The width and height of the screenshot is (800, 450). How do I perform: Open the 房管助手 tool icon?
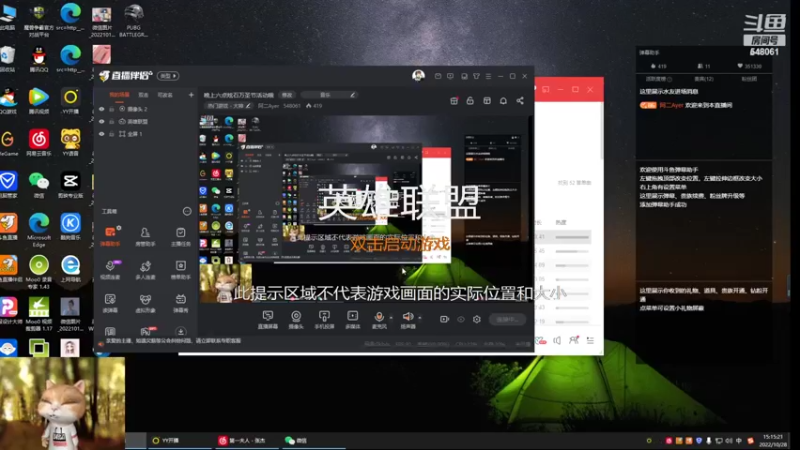coord(145,236)
